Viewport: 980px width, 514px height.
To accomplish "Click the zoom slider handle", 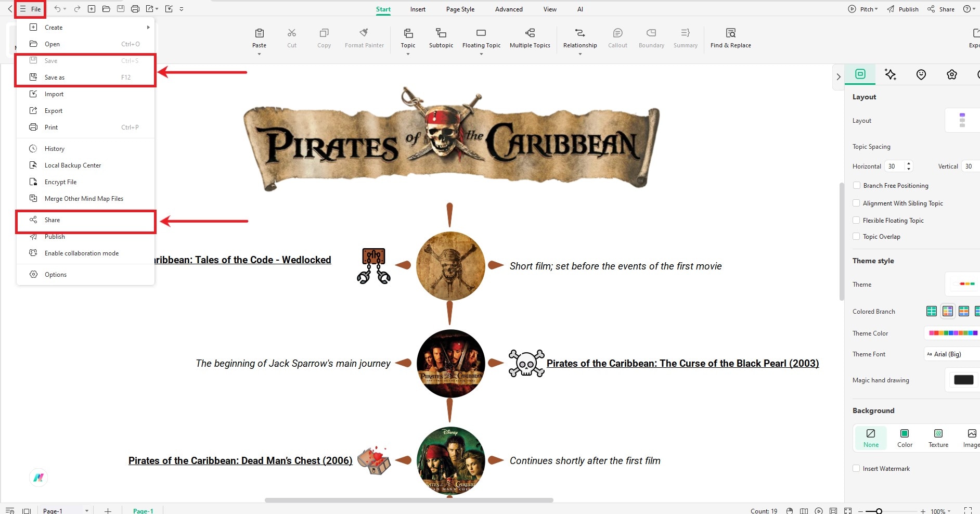I will click(x=879, y=511).
